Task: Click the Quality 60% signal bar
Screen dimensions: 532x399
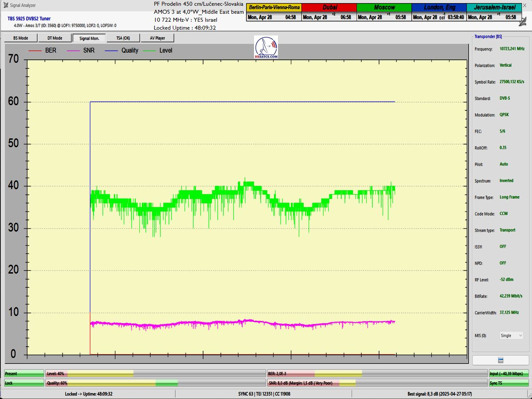Action: tap(155, 383)
